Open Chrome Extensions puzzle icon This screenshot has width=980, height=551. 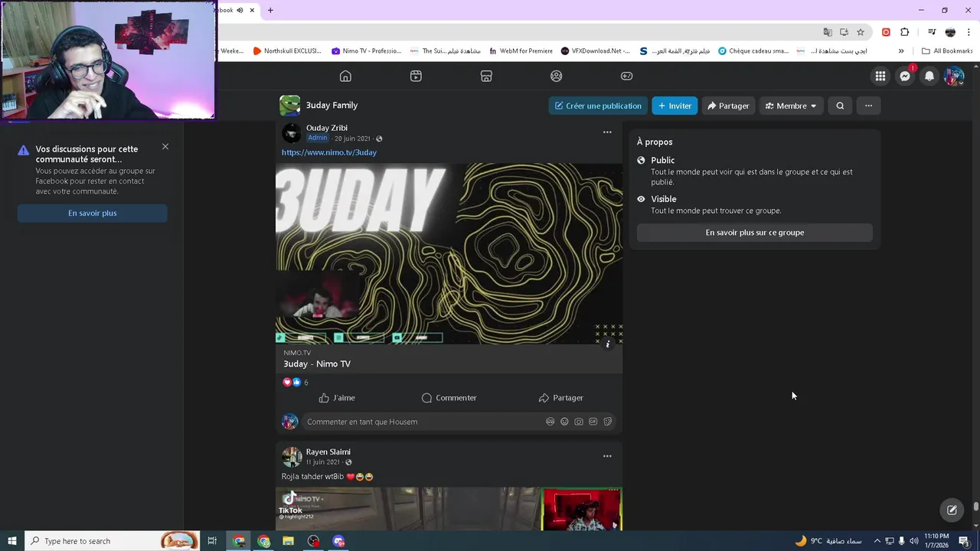pos(905,32)
